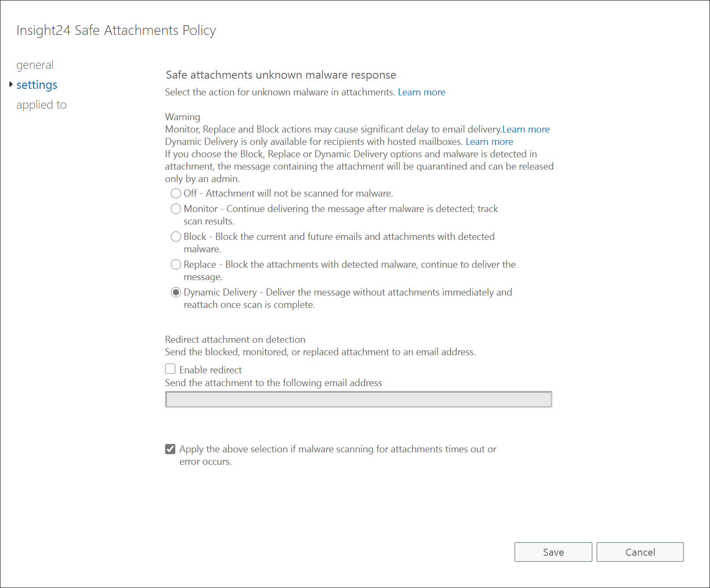Select the Off radio option
710x588 pixels.
176,193
